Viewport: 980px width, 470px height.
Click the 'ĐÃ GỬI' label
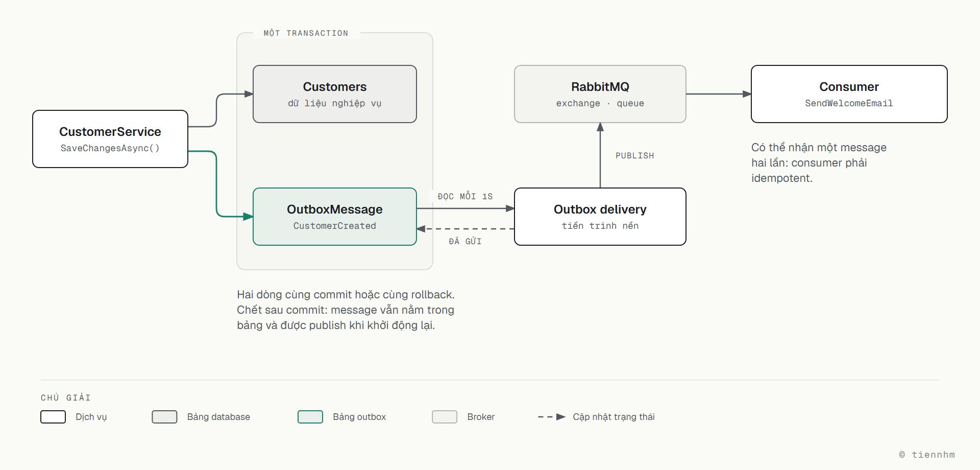pyautogui.click(x=465, y=241)
